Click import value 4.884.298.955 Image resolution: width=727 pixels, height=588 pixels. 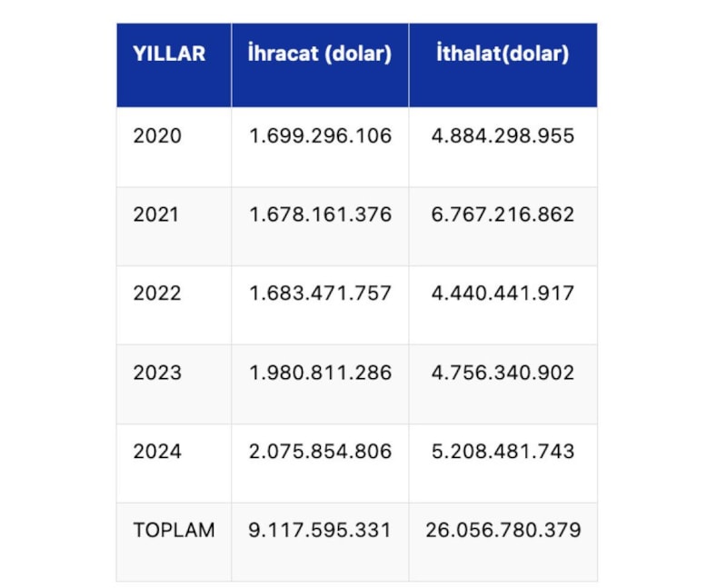[x=503, y=136]
